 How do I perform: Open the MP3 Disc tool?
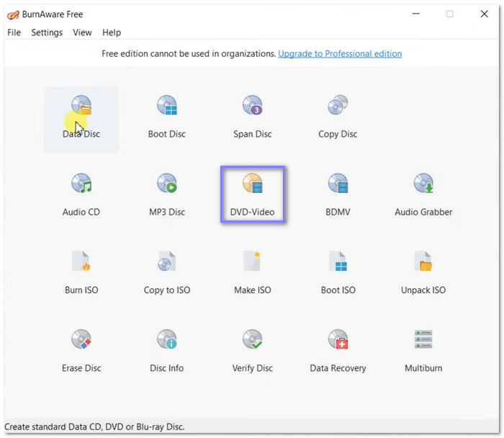pos(166,195)
